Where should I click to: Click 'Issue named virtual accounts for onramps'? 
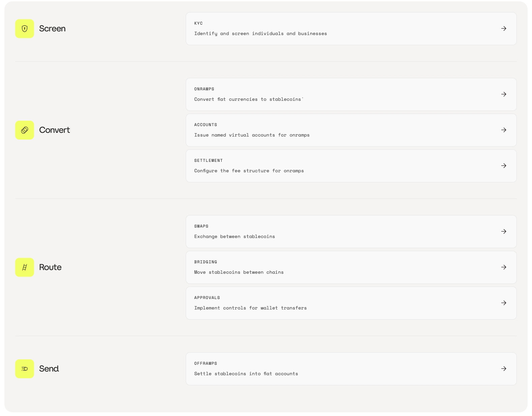252,135
